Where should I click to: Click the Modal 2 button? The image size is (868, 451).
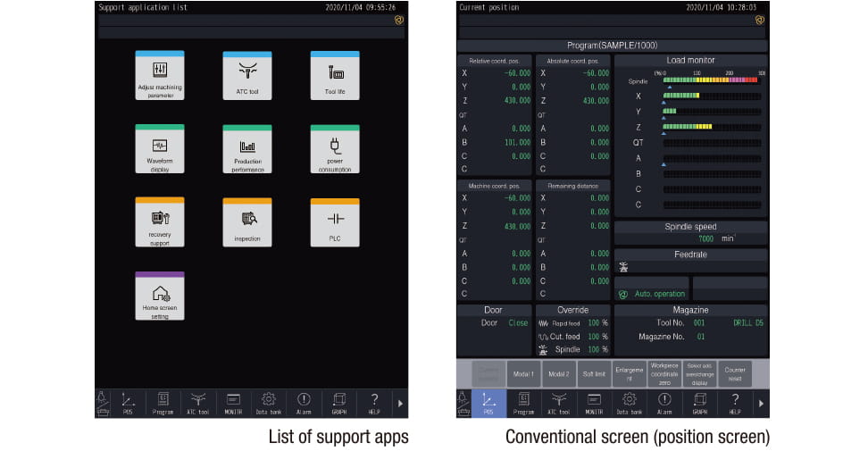[x=558, y=374]
